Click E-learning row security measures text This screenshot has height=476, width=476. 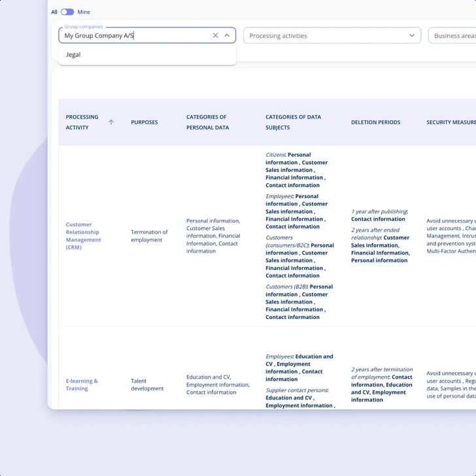coord(451,384)
